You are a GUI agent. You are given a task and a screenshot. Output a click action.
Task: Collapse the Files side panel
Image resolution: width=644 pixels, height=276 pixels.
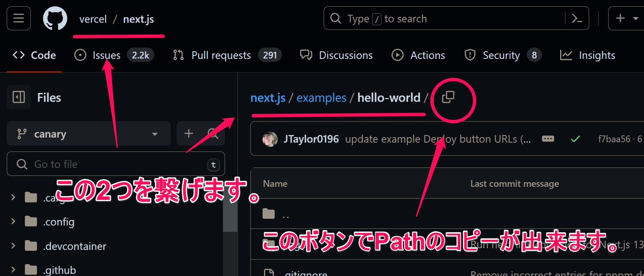coord(19,97)
